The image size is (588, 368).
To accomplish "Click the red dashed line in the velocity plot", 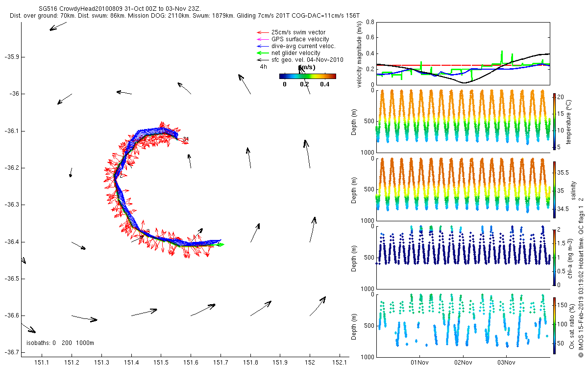I will [x=463, y=65].
